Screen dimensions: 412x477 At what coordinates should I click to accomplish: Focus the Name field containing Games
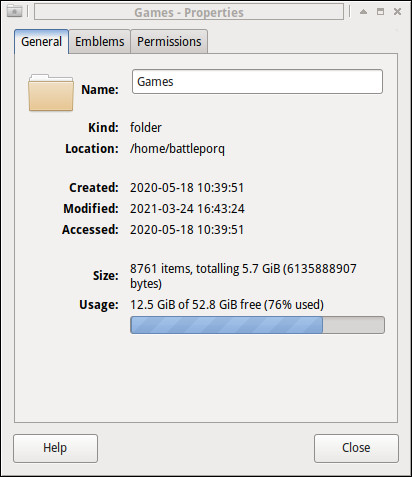click(257, 82)
